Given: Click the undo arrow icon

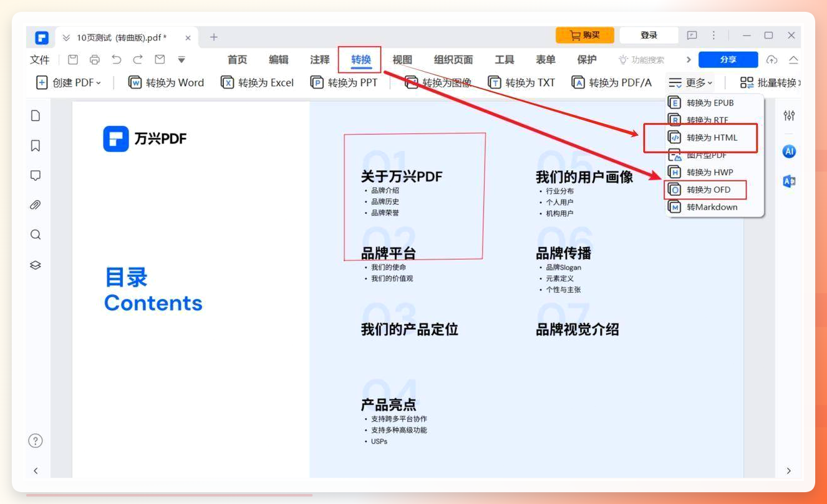Looking at the screenshot, I should [117, 60].
